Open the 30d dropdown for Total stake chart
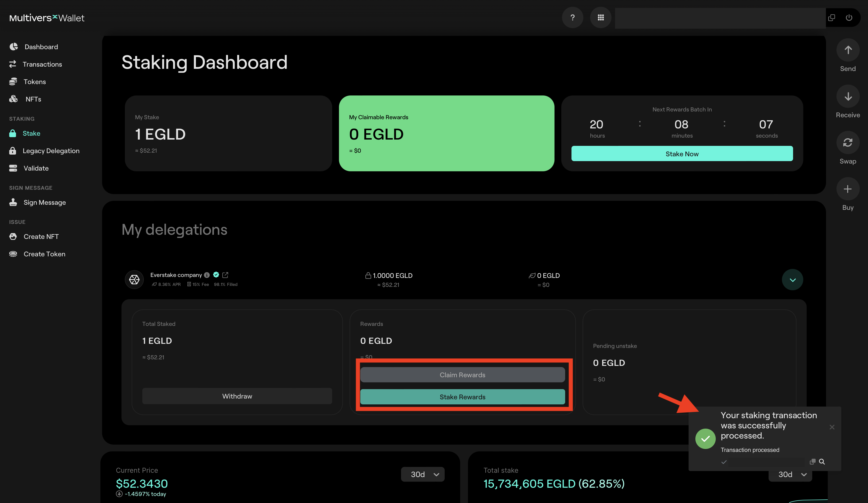 point(790,474)
